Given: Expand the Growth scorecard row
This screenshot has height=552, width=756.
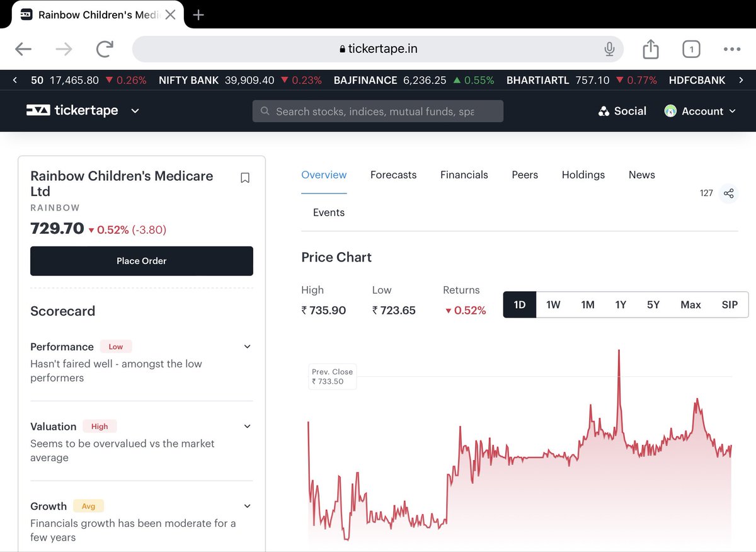Looking at the screenshot, I should (248, 506).
